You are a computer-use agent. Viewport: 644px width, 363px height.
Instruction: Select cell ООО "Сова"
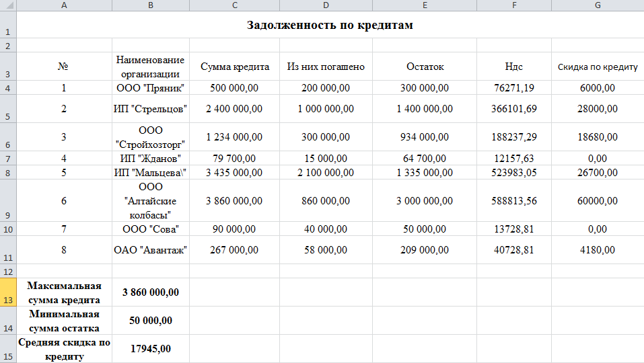(151, 229)
